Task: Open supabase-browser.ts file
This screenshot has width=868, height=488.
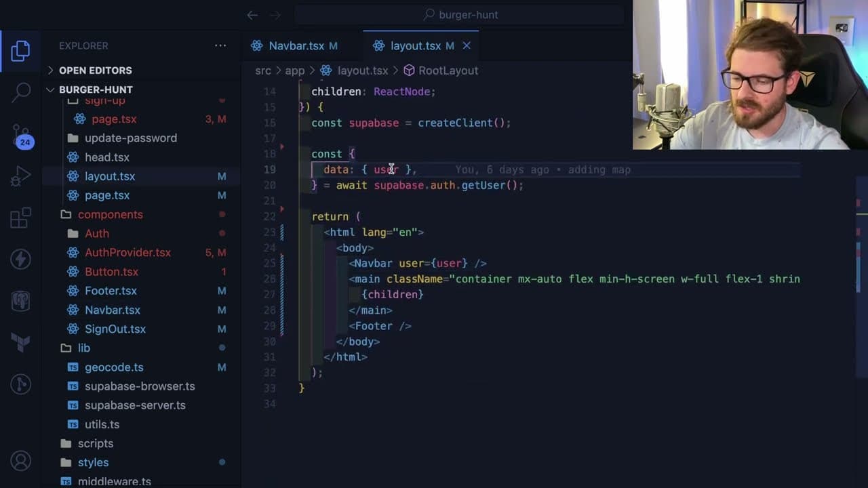Action: tap(140, 386)
